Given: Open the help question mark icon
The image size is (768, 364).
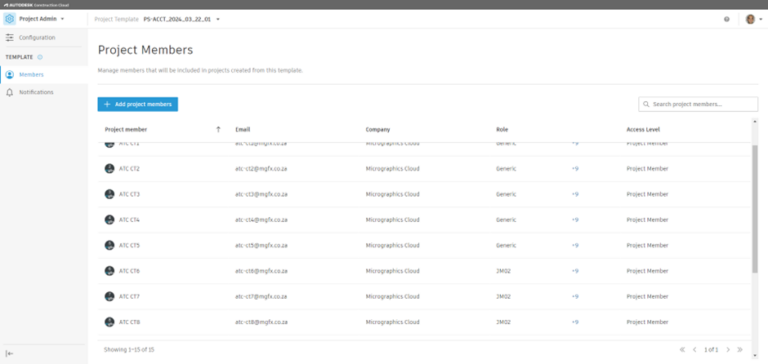Looking at the screenshot, I should pos(726,20).
